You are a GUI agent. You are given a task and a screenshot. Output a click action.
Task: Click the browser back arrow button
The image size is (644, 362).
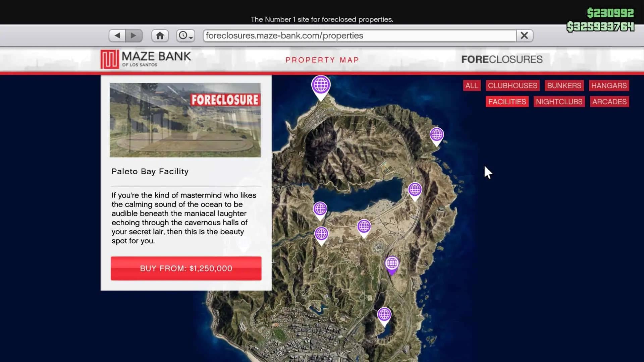(117, 36)
